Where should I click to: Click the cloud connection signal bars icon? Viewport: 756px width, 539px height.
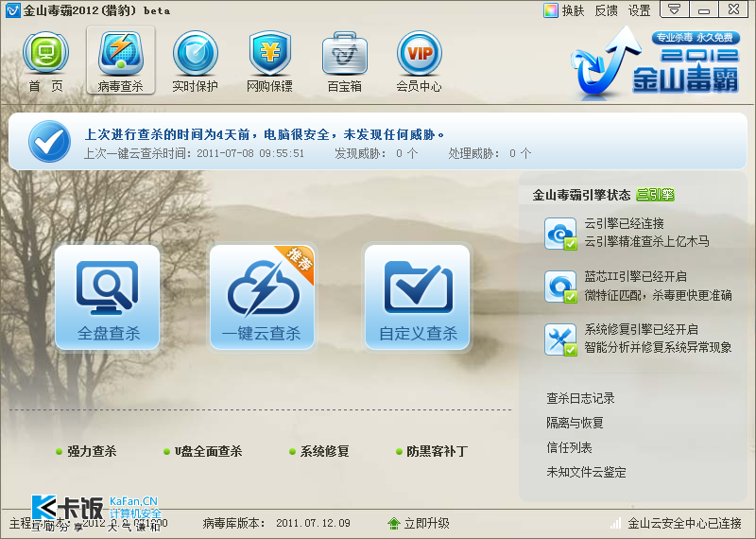point(616,523)
